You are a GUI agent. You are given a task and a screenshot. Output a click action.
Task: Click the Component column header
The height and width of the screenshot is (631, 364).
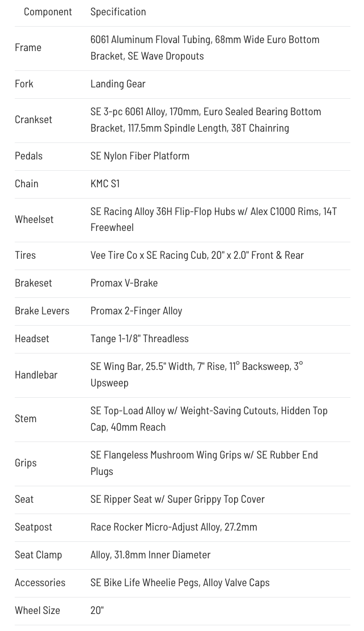pos(48,12)
